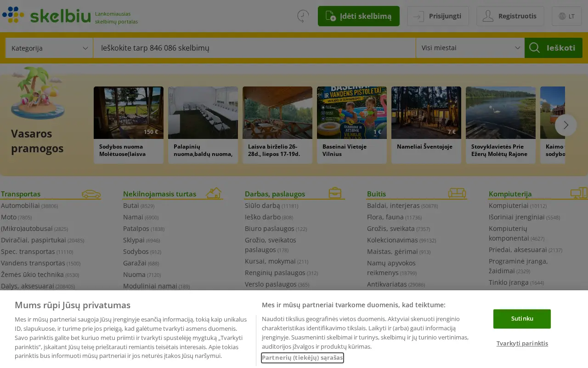
Task: Open Išoriniai įrenginiai subcategory
Action: [x=517, y=217]
